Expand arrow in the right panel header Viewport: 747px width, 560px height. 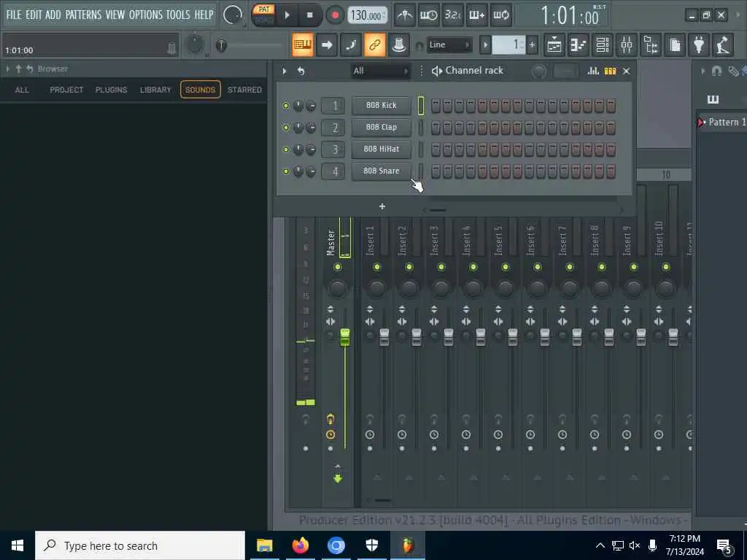coord(703,71)
